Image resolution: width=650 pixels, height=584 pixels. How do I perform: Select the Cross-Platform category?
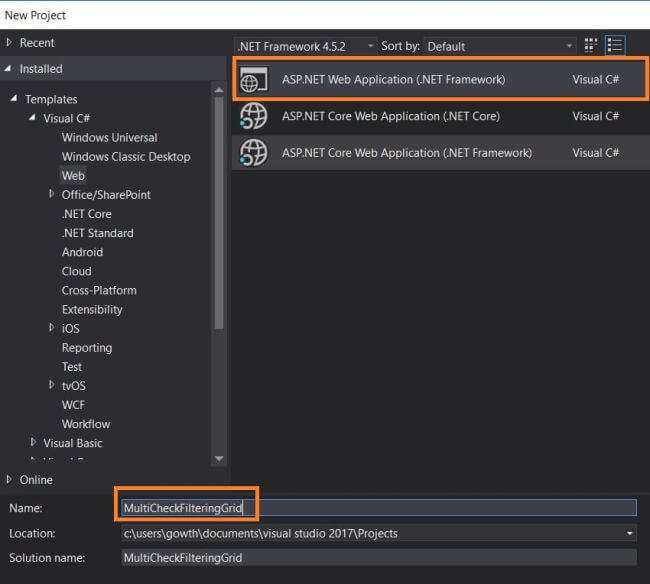tap(99, 290)
